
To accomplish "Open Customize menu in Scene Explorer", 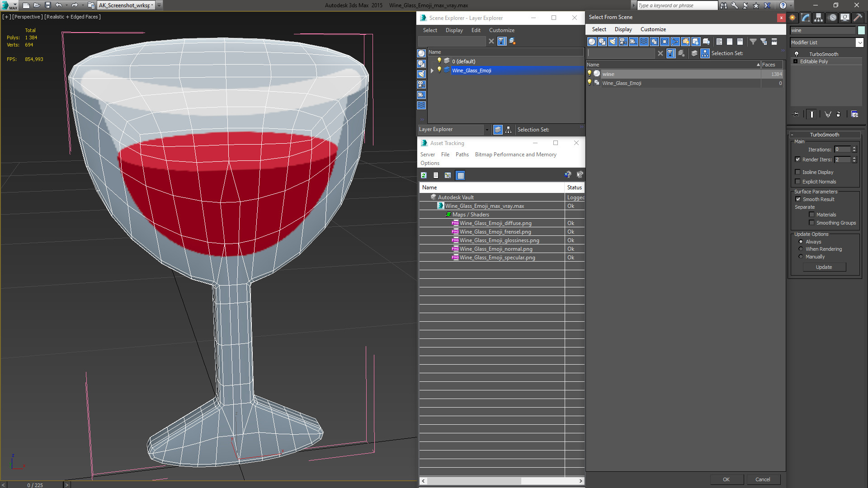I will pyautogui.click(x=501, y=30).
